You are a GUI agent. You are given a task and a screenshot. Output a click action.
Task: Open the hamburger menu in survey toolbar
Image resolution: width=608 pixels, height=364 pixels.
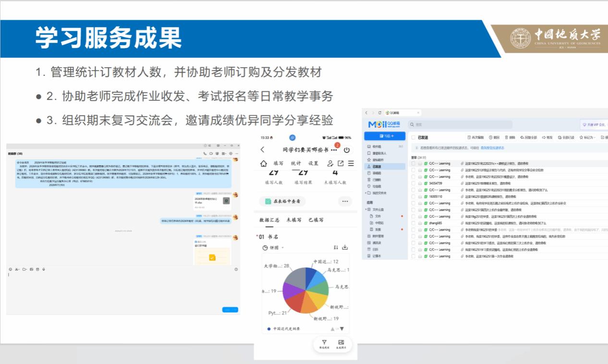[351, 163]
